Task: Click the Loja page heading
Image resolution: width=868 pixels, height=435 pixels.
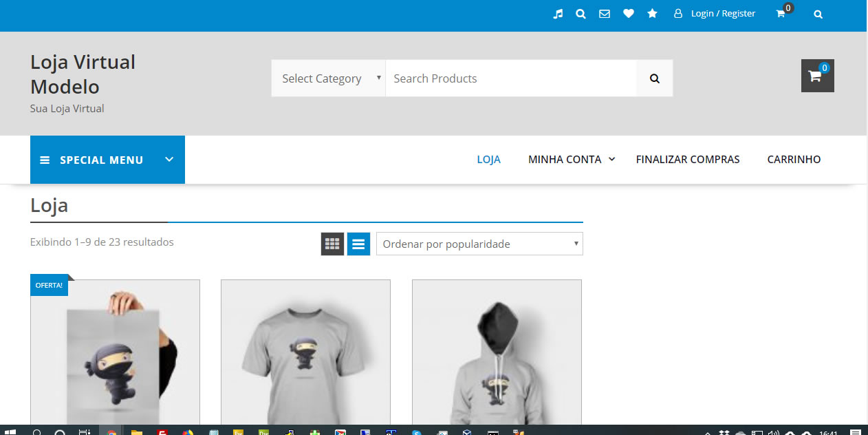Action: click(49, 205)
